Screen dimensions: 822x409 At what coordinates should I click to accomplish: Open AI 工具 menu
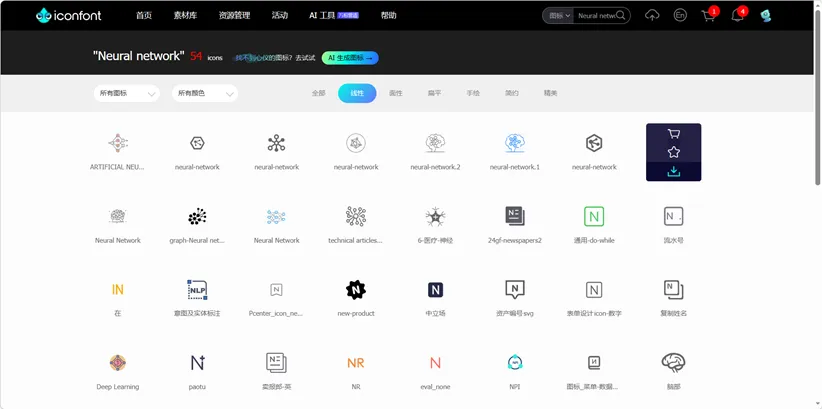pyautogui.click(x=333, y=15)
